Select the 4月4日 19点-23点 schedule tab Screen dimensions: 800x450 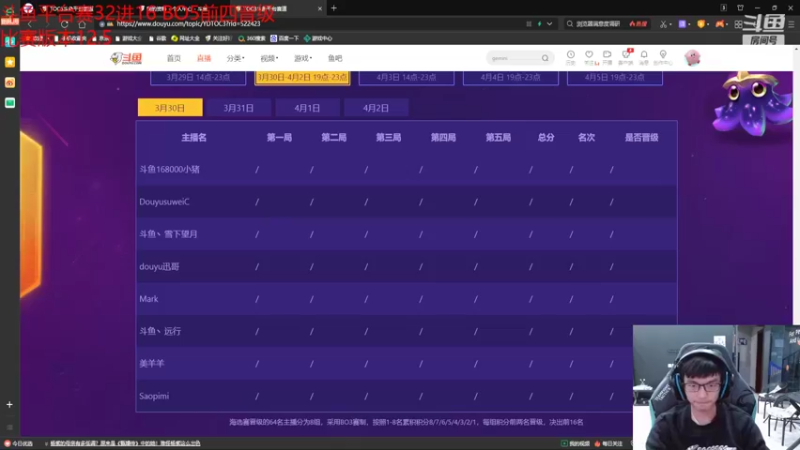pos(510,78)
